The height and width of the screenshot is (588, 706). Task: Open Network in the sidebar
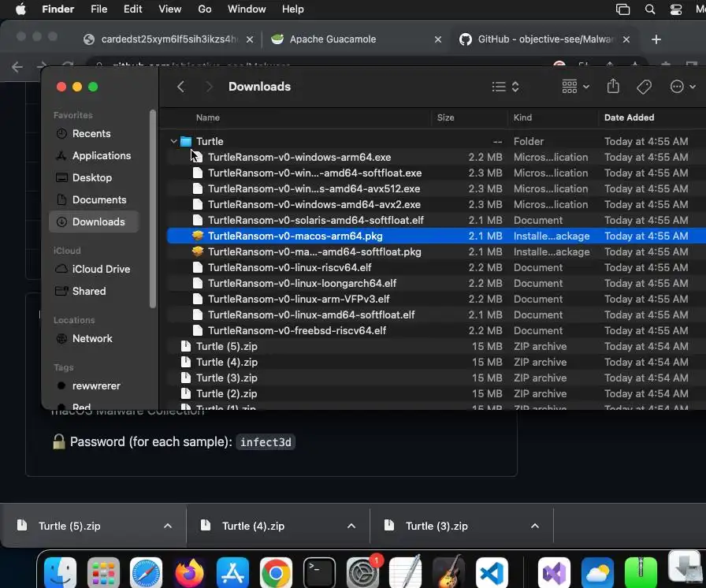tap(91, 339)
